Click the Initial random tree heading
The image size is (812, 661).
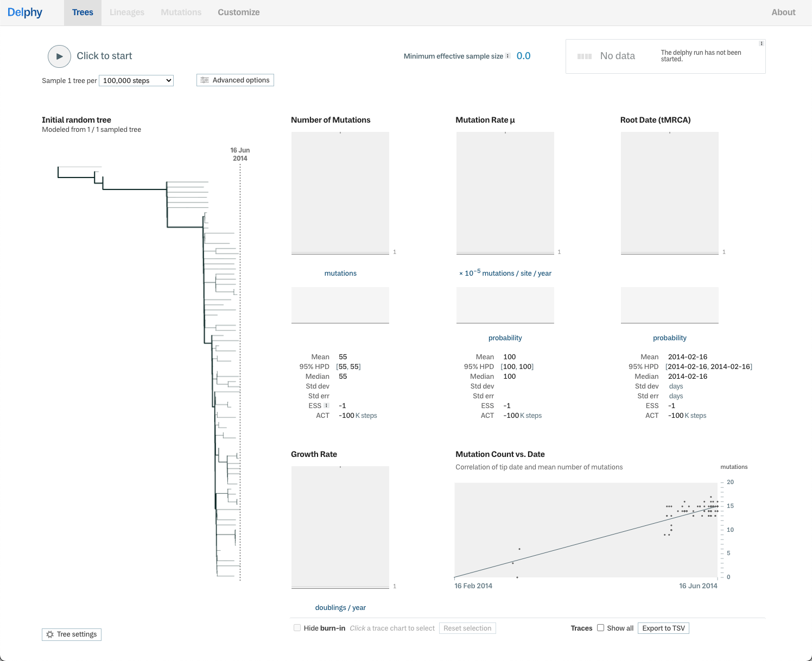pyautogui.click(x=77, y=120)
